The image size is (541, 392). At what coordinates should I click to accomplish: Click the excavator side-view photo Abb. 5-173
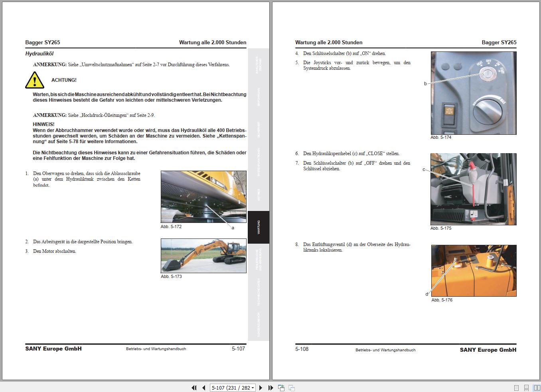[x=203, y=256]
